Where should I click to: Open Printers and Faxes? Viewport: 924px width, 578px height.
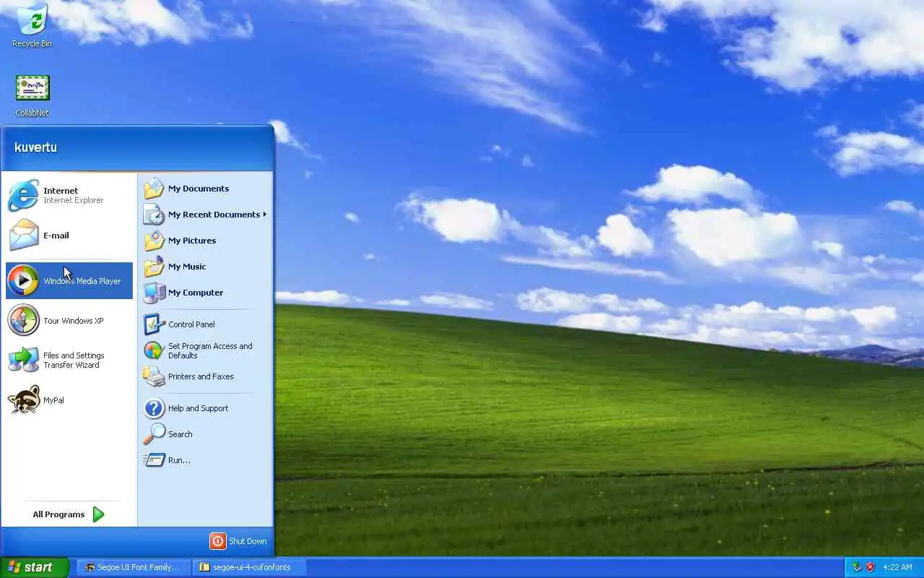point(205,376)
